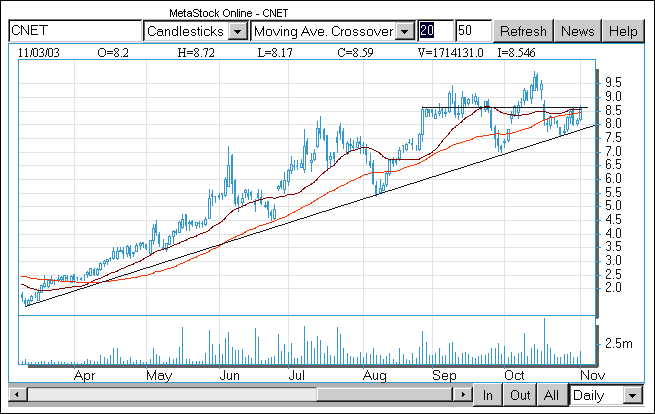655x414 pixels.
Task: Click the CNET ticker symbol input field
Action: (75, 31)
